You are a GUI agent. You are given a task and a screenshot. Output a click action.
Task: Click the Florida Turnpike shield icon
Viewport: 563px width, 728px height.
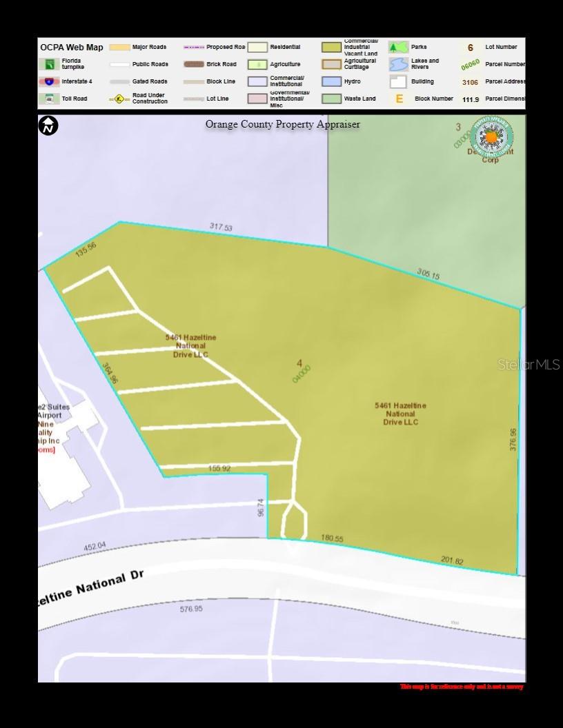coord(49,64)
